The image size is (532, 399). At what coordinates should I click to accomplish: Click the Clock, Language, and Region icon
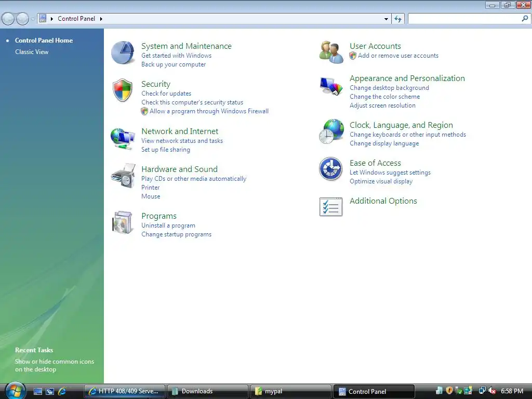pyautogui.click(x=331, y=131)
